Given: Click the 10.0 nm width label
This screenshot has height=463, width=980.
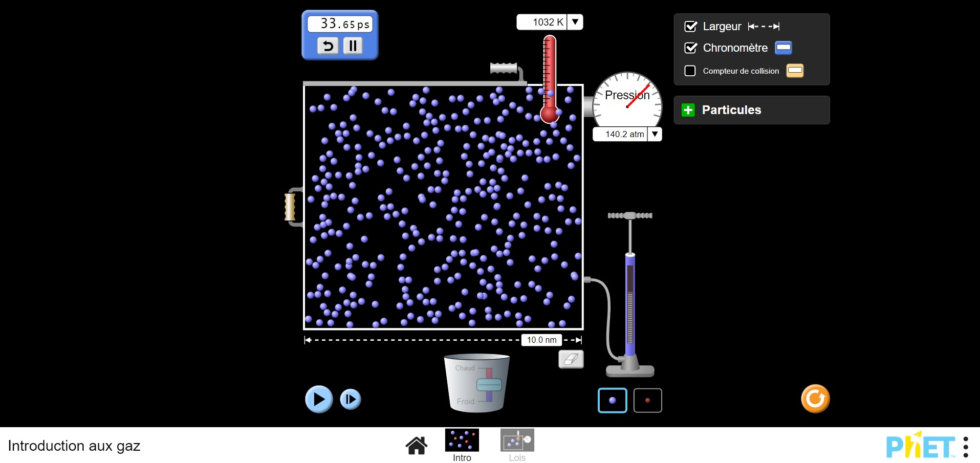Looking at the screenshot, I should click(x=541, y=340).
